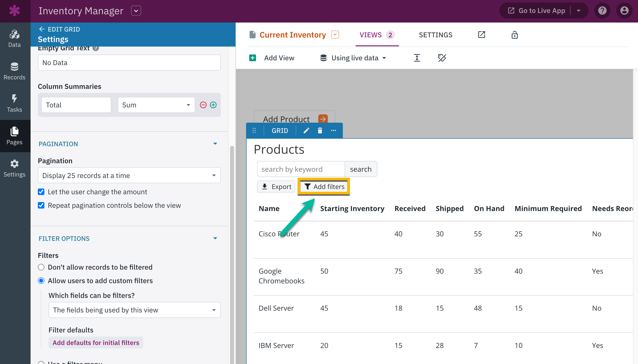Toggle Repeat pagination controls below the view
Viewport: 638px width, 364px height.
point(41,205)
